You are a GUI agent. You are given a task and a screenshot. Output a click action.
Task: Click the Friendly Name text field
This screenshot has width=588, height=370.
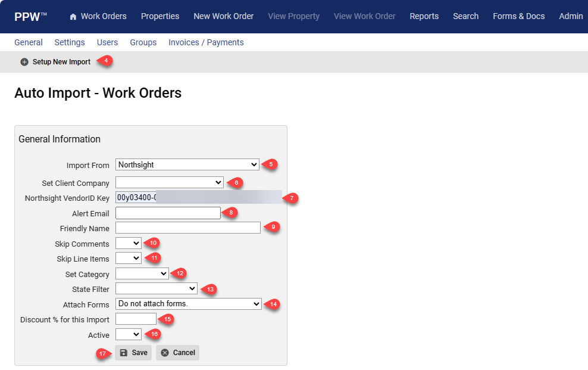188,228
